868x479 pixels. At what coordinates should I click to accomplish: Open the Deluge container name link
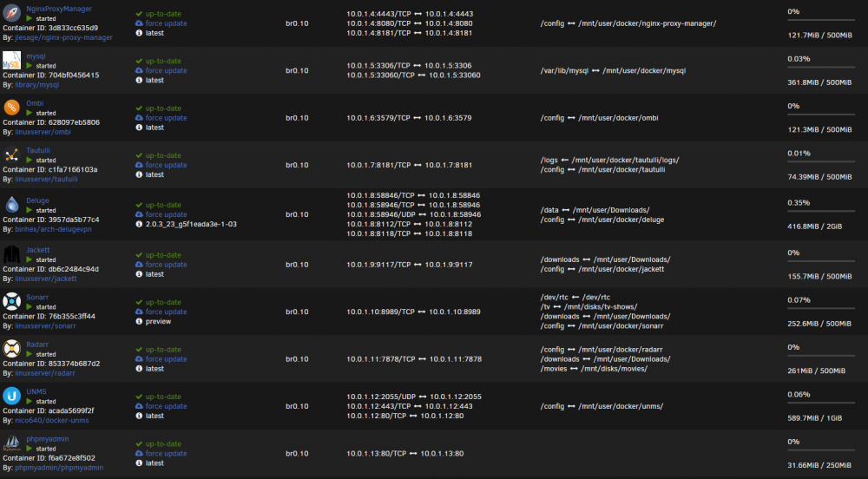point(37,200)
